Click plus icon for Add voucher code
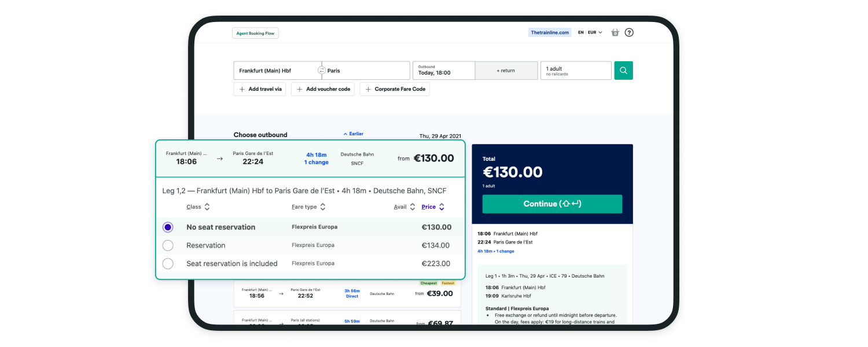The height and width of the screenshot is (347, 868). tap(299, 89)
